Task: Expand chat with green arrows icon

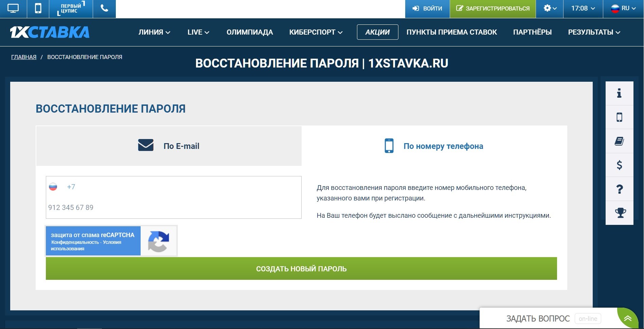Action: pos(627,318)
